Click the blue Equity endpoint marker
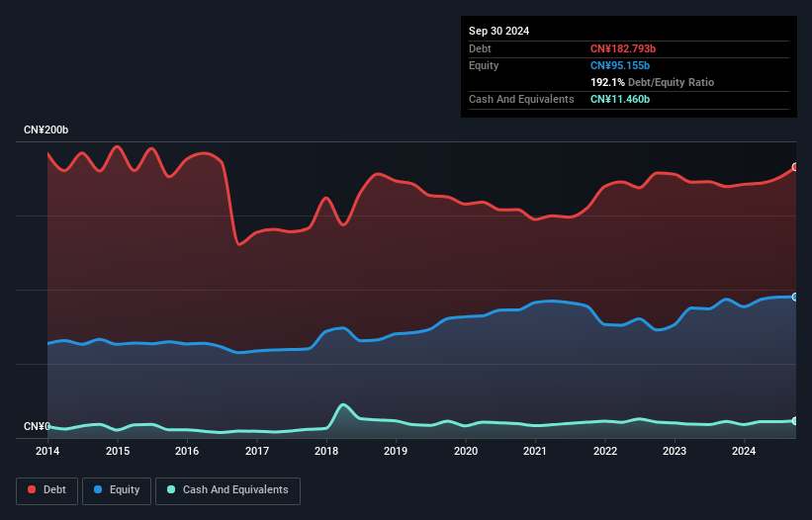 795,297
